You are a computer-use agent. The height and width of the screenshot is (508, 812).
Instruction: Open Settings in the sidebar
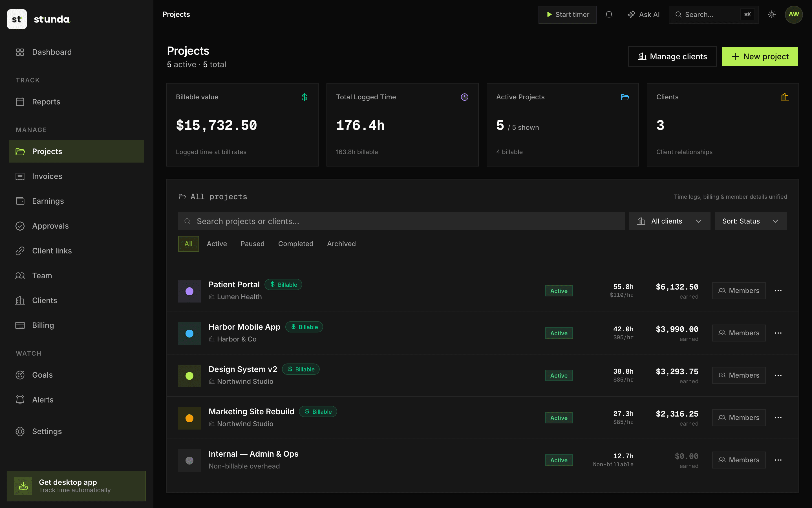point(76,432)
